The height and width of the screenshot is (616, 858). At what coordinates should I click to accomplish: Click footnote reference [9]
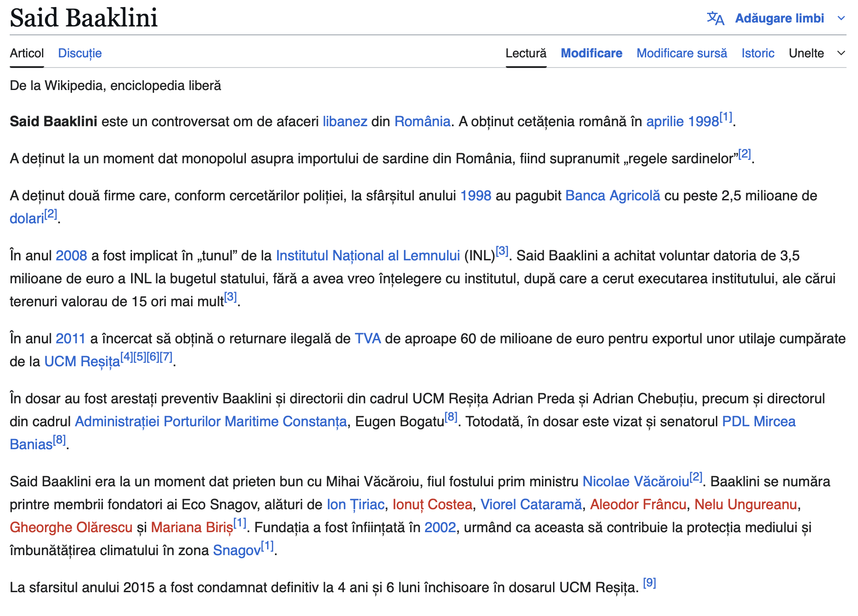point(649,583)
